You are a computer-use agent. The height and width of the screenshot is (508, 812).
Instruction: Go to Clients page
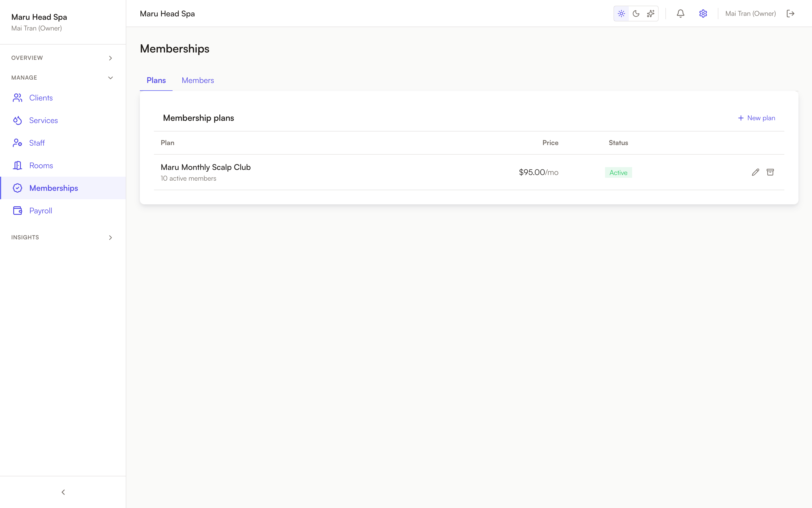(63, 98)
